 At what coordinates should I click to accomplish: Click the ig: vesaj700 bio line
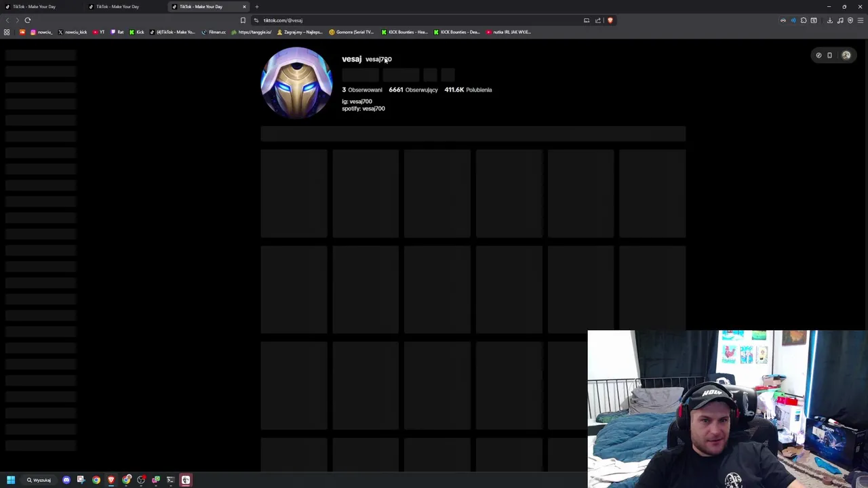coord(357,102)
